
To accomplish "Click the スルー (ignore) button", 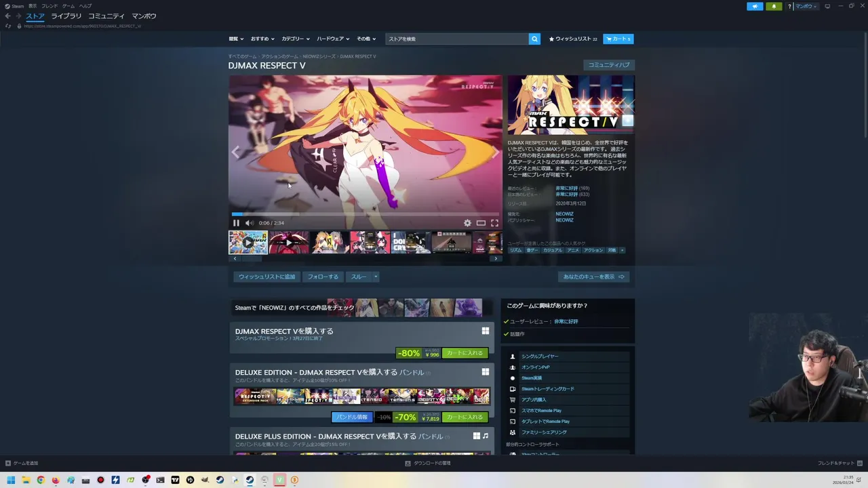I will tap(359, 277).
